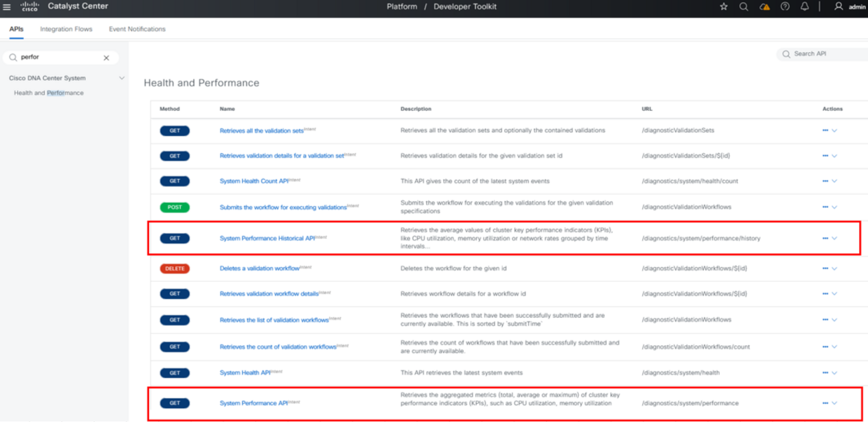Click the Description column header
The width and height of the screenshot is (868, 422).
click(x=416, y=109)
